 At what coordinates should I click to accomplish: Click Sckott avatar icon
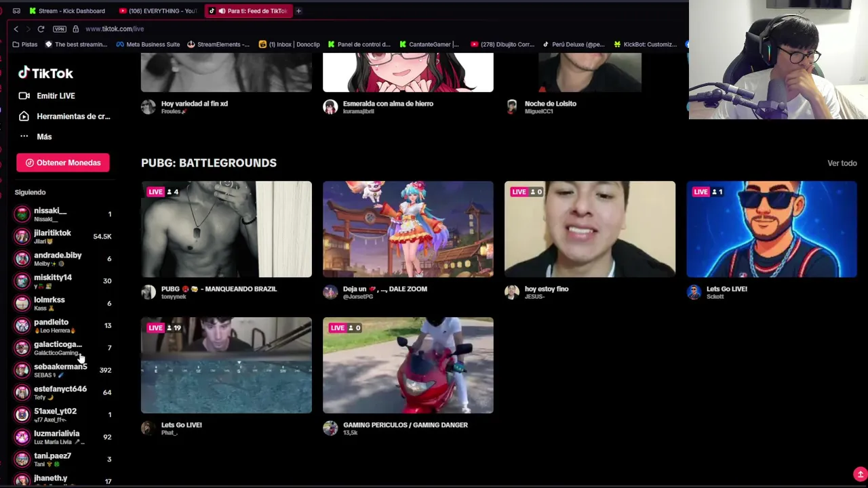694,292
